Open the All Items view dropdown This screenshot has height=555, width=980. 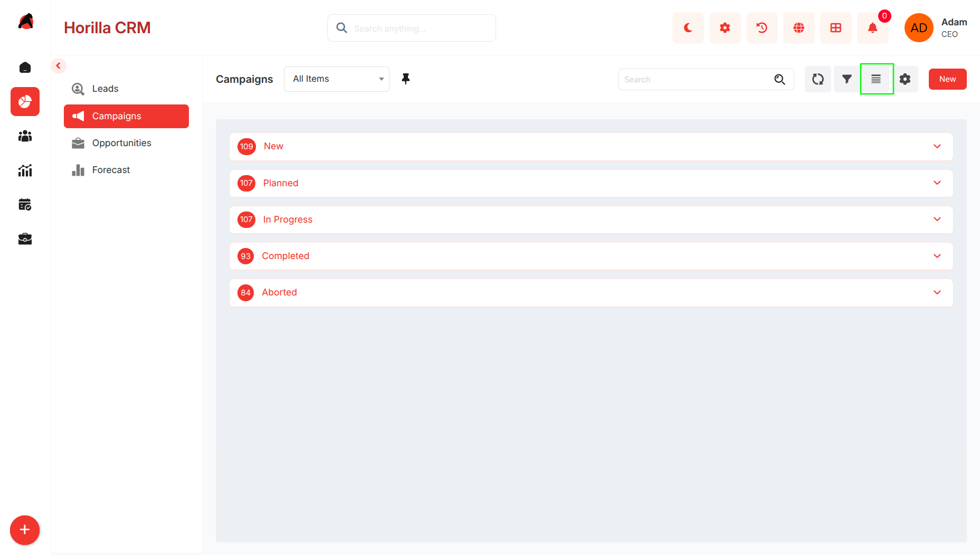tap(337, 79)
